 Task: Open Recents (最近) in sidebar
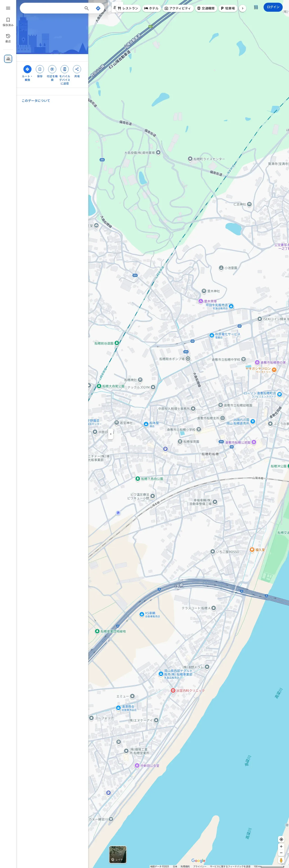click(8, 38)
